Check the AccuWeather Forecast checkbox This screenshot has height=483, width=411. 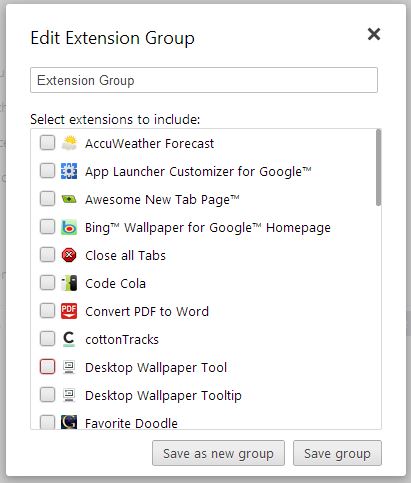pos(47,143)
